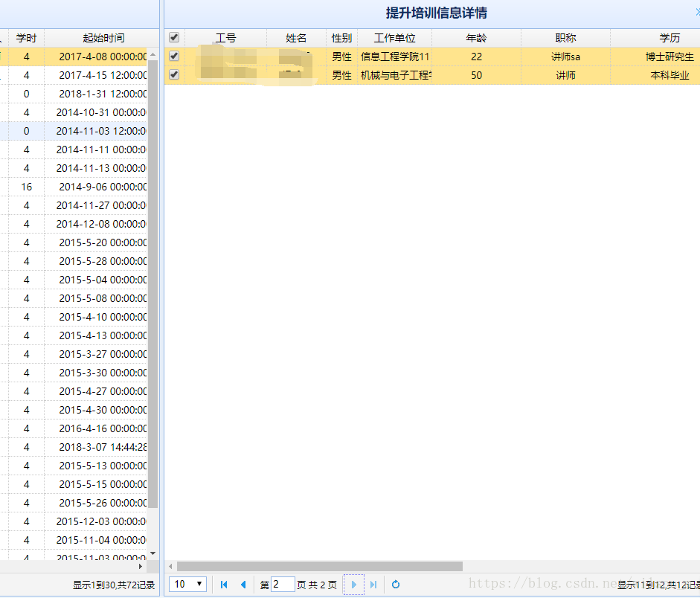
Task: Sort by 姓名 column header
Action: click(296, 38)
